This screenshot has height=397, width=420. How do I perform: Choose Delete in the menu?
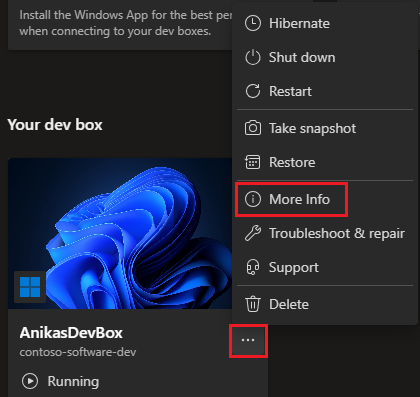click(325, 304)
